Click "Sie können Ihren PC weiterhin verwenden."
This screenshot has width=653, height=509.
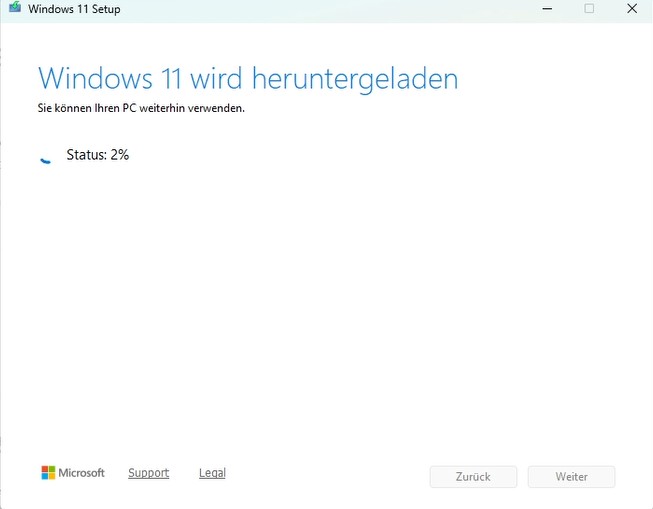141,108
